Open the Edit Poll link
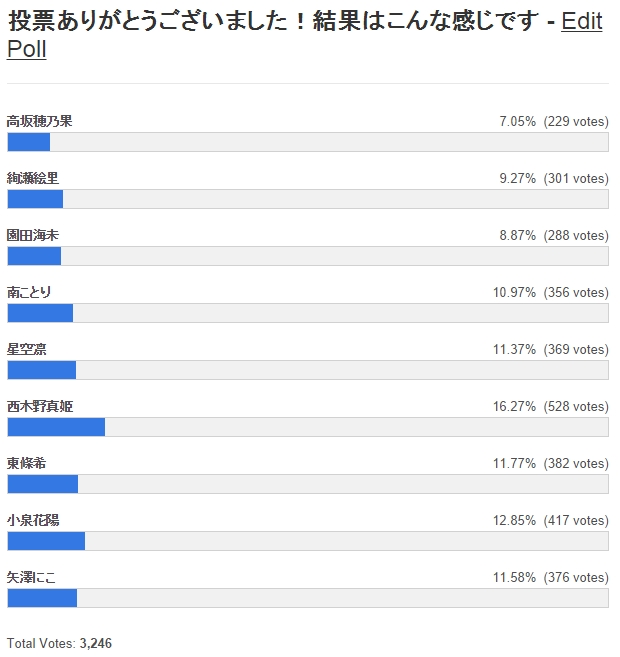620x657 pixels. [580, 22]
